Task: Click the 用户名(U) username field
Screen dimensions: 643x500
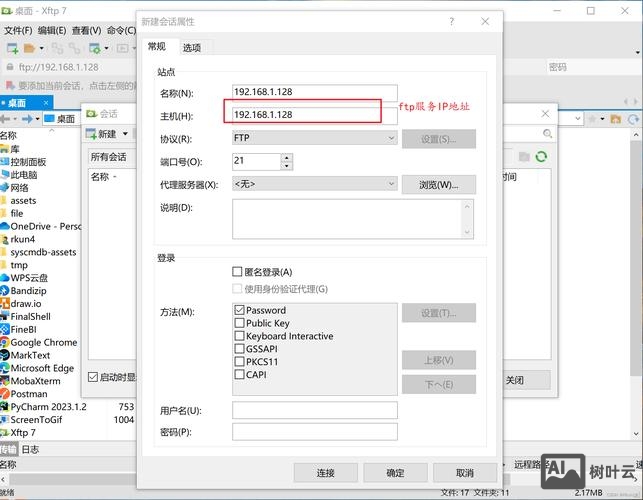Action: coord(315,410)
